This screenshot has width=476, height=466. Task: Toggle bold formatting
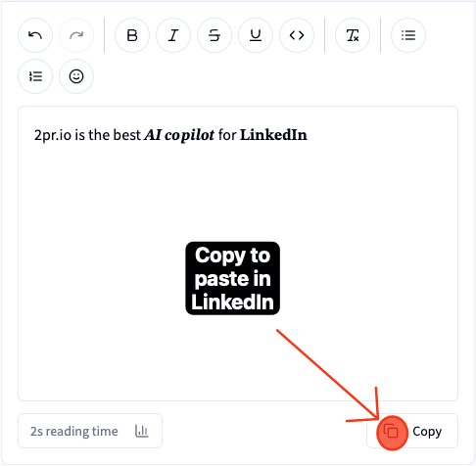pyautogui.click(x=132, y=35)
